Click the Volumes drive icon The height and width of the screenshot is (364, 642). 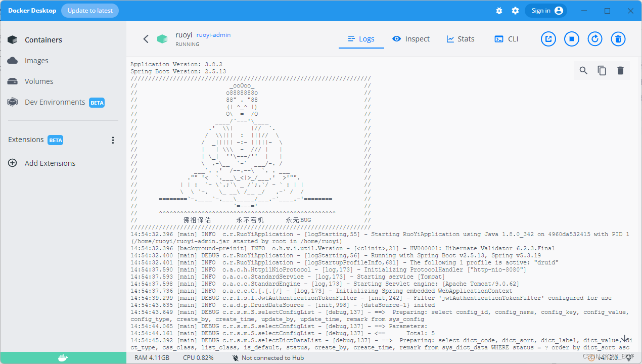(13, 81)
